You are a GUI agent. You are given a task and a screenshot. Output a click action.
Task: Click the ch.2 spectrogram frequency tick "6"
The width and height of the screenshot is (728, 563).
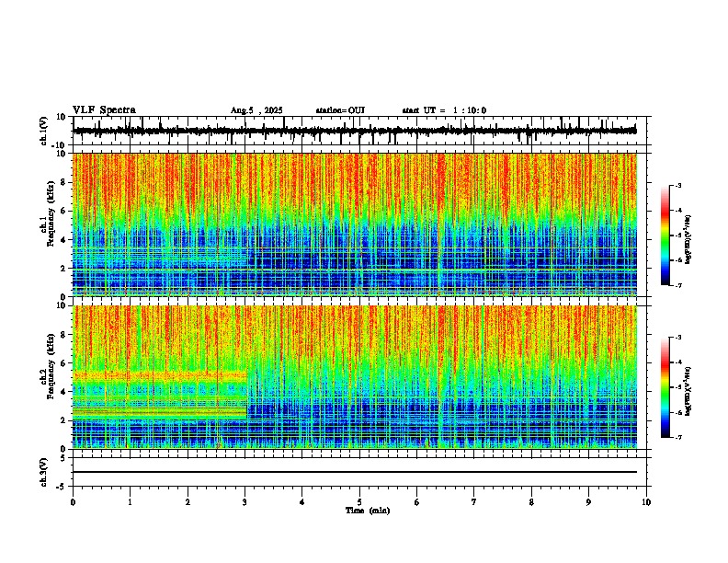point(64,363)
